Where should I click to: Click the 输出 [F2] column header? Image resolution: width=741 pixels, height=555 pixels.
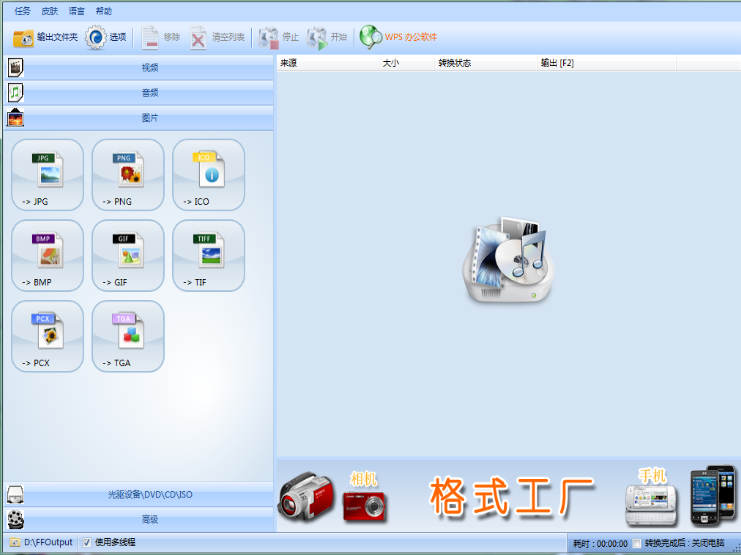click(x=607, y=63)
